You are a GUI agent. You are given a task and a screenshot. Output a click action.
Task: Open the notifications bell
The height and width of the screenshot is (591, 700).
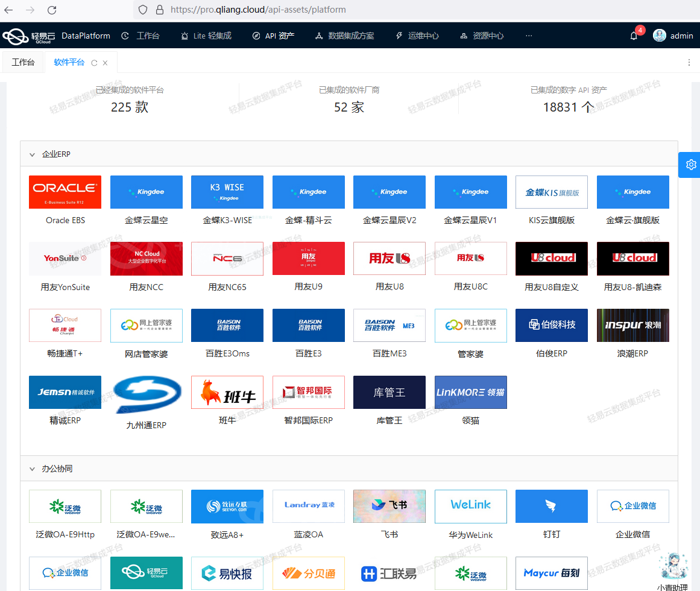pyautogui.click(x=634, y=36)
